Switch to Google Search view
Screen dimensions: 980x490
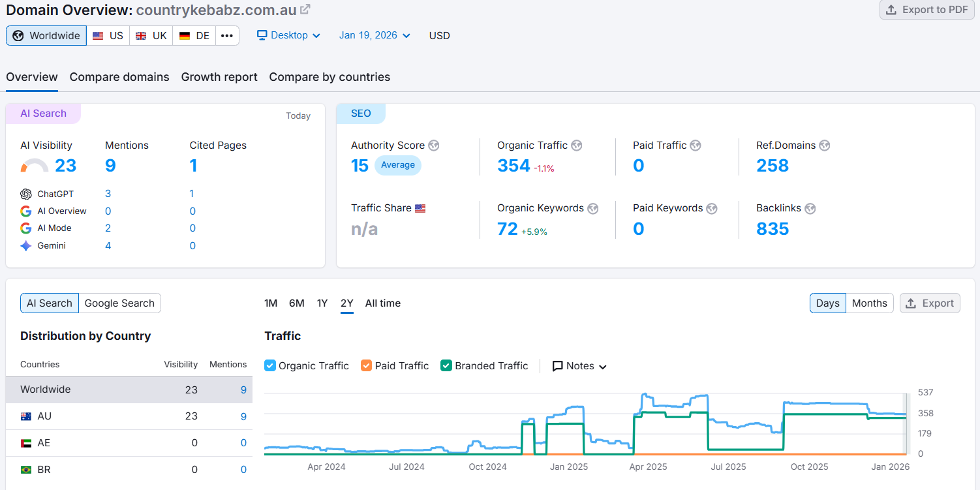click(119, 303)
